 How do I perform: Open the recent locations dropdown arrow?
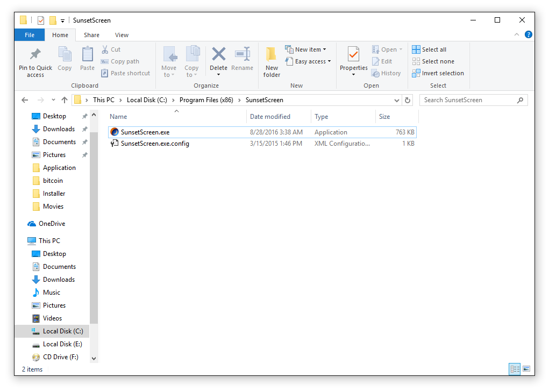53,100
